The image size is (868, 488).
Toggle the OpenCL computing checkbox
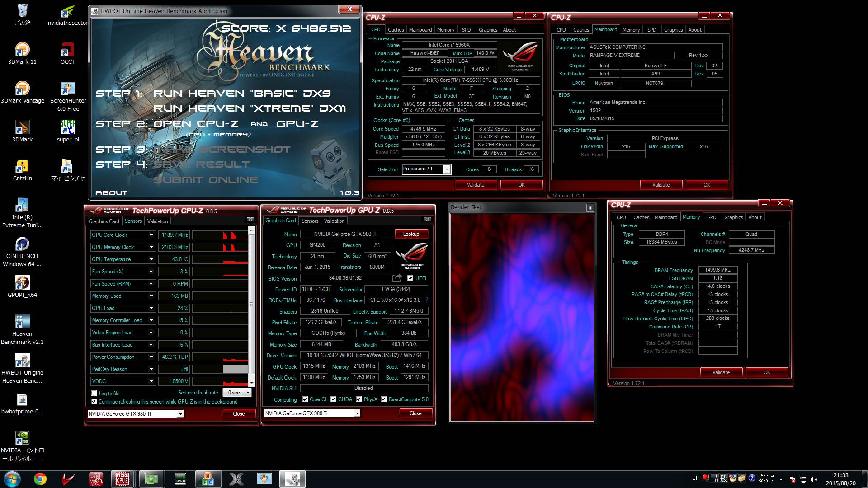[305, 399]
